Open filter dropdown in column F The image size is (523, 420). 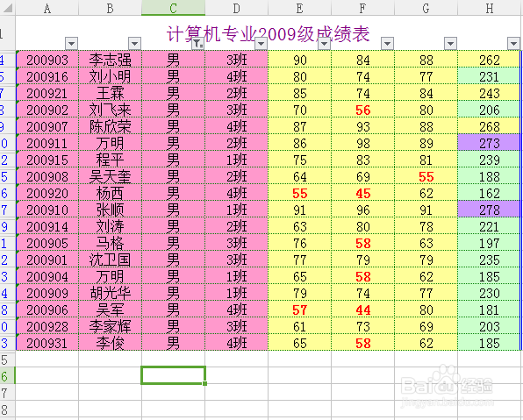(387, 43)
